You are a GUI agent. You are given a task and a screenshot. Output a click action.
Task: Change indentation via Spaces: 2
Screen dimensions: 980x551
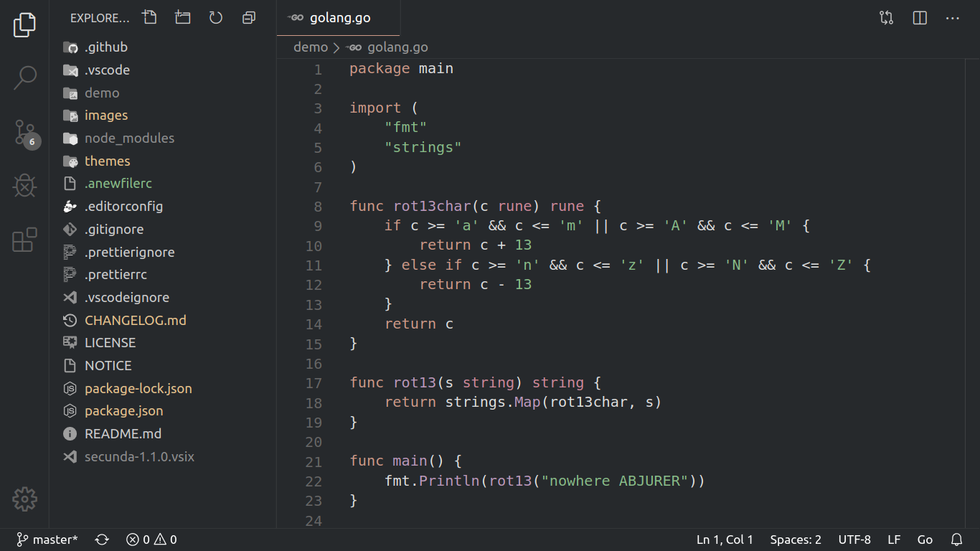(795, 539)
